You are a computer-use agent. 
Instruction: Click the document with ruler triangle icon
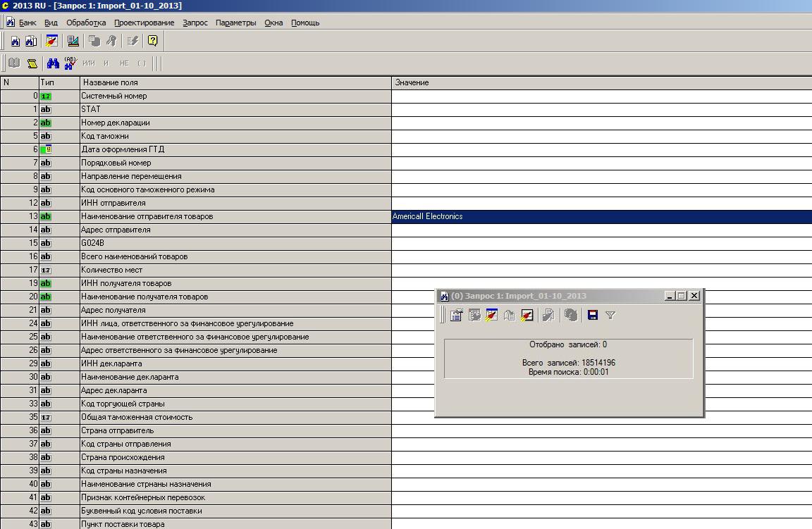pos(73,41)
